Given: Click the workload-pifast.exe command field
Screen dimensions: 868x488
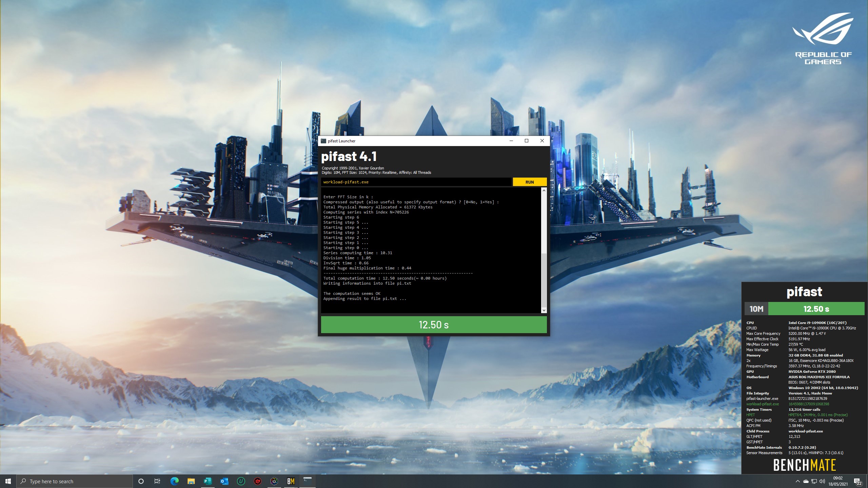Looking at the screenshot, I should pos(416,182).
